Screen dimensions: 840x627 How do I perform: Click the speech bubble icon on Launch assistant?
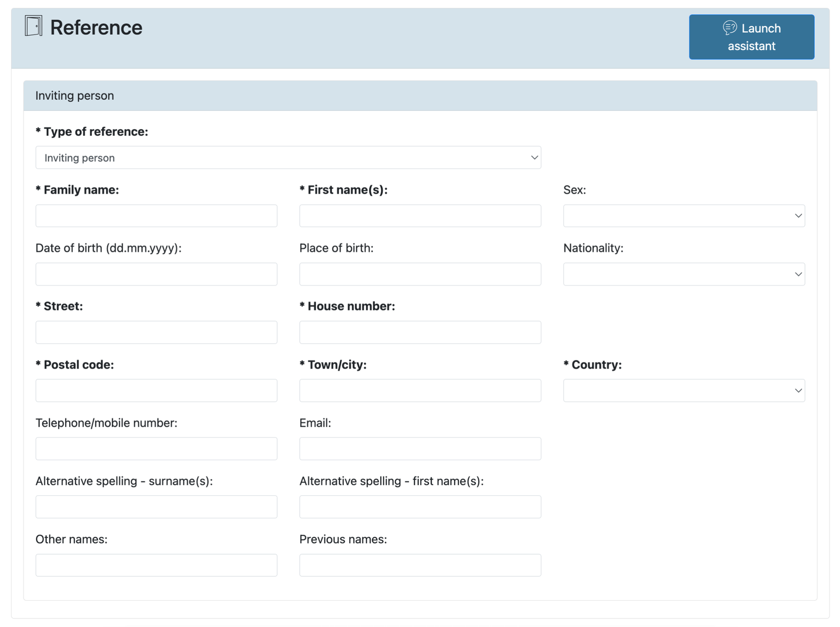730,28
